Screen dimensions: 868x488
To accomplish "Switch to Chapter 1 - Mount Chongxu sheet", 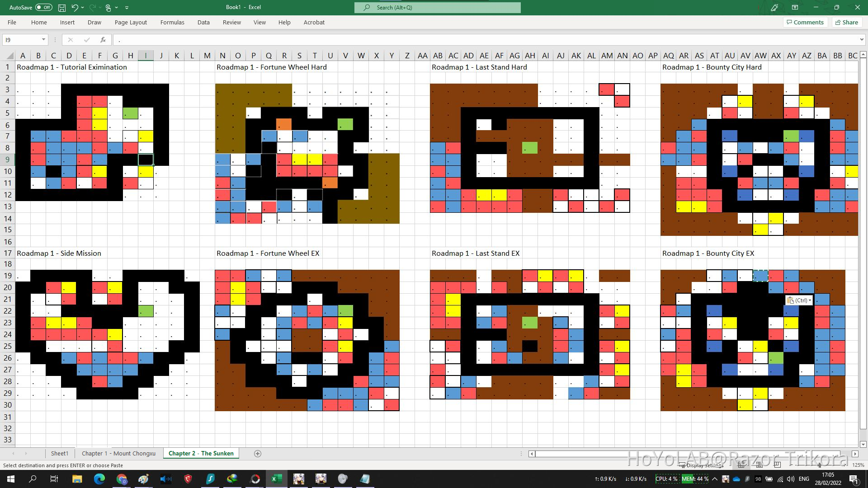I will [118, 453].
